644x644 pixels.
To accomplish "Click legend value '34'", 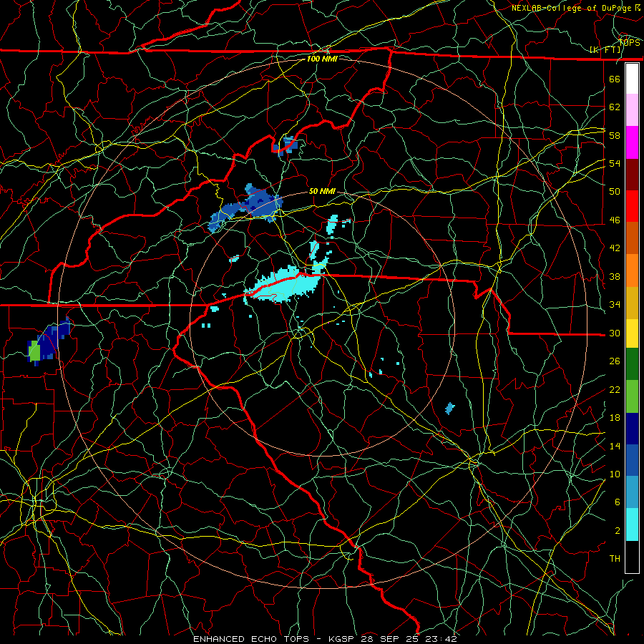I will pyautogui.click(x=615, y=305).
